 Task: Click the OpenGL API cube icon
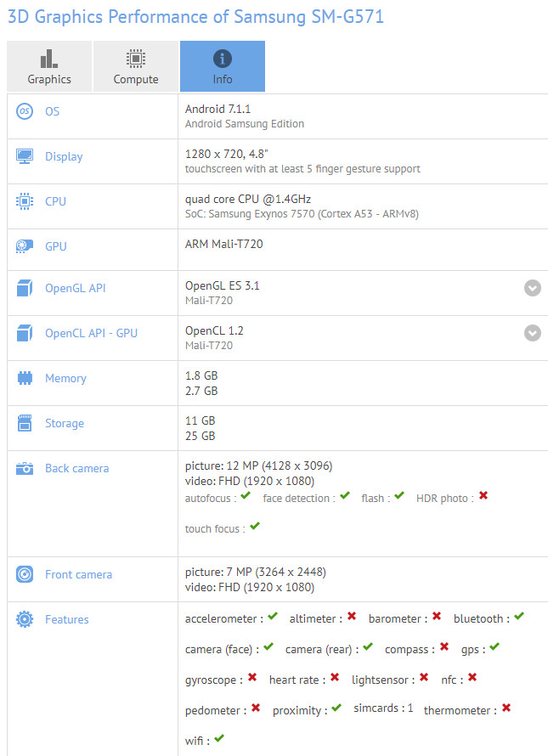point(25,288)
